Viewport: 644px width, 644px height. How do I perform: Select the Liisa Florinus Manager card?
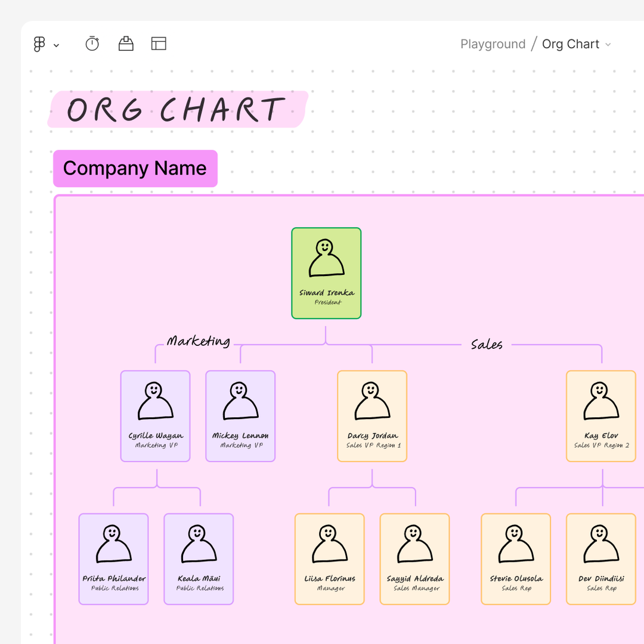[329, 559]
